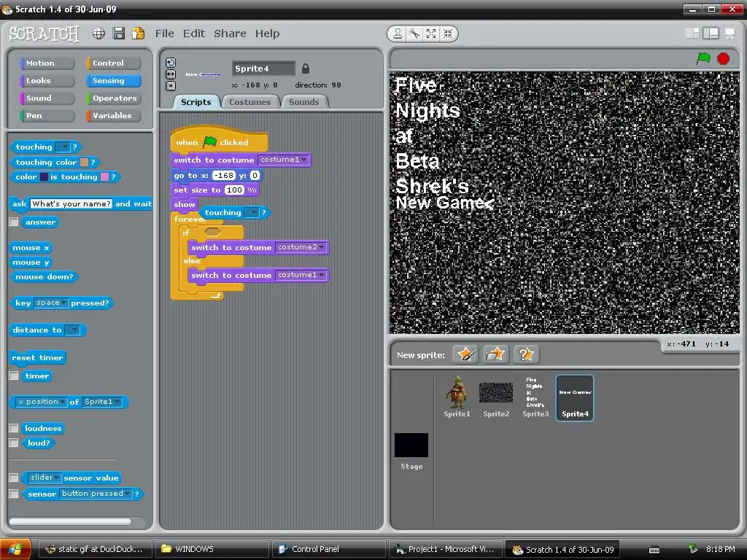
Task: Open the Share menu
Action: 230,34
